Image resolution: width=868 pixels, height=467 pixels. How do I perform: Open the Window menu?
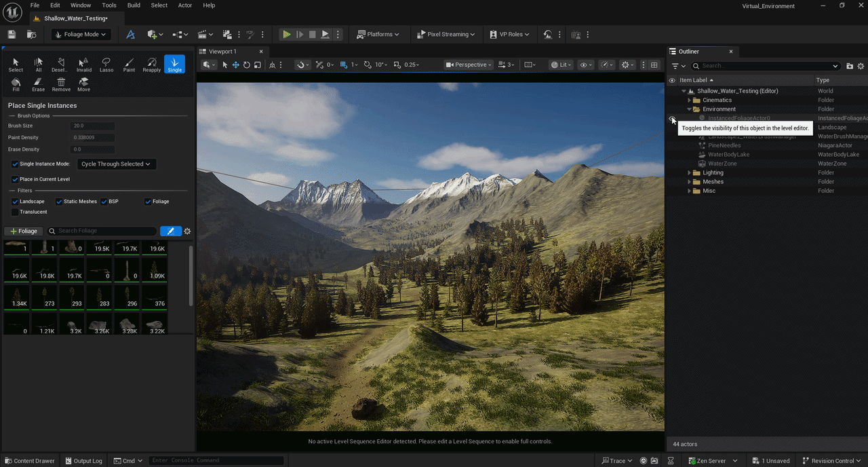coord(81,5)
